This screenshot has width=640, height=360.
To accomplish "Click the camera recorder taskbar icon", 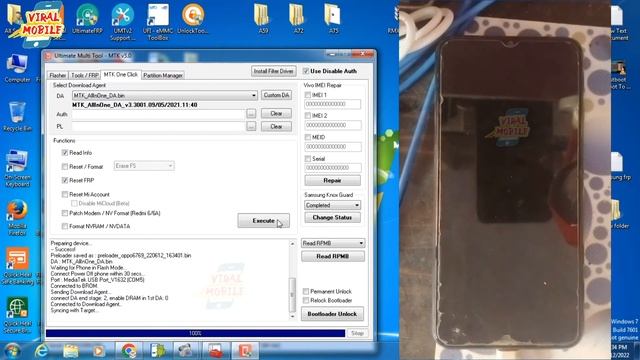I will point(186,351).
